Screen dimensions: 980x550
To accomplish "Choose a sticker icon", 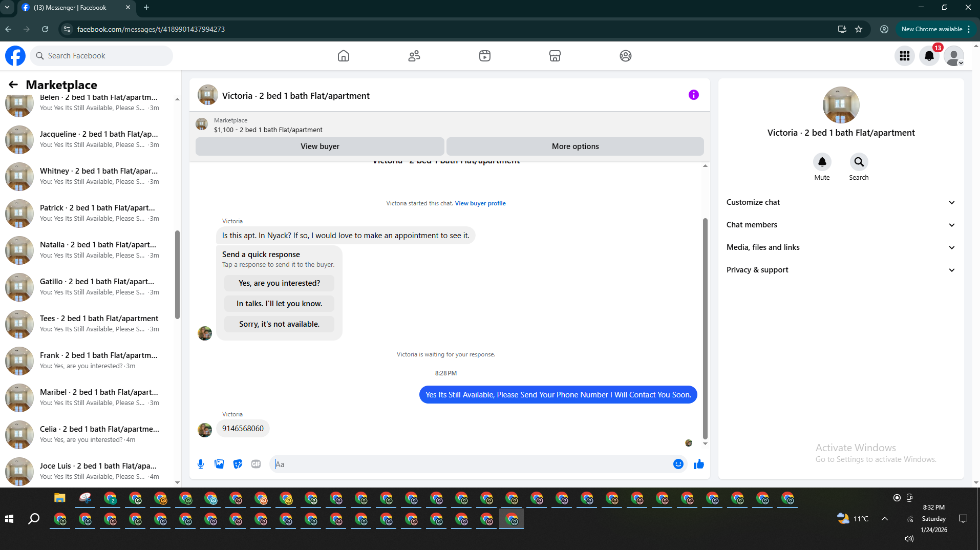I will pos(238,464).
